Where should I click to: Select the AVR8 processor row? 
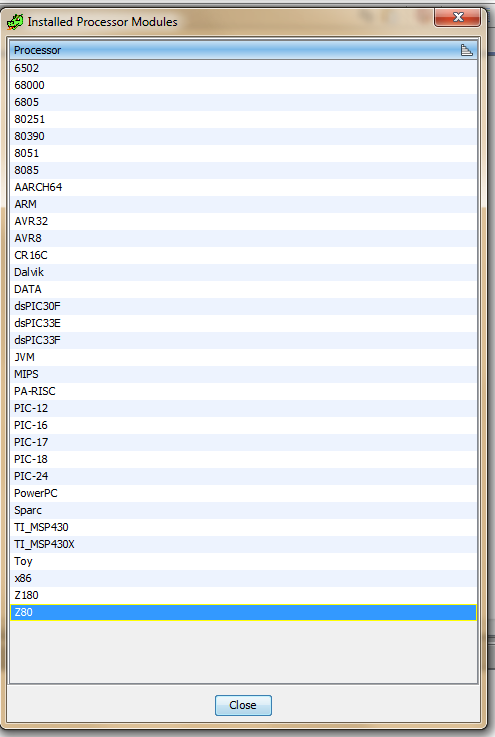243,238
